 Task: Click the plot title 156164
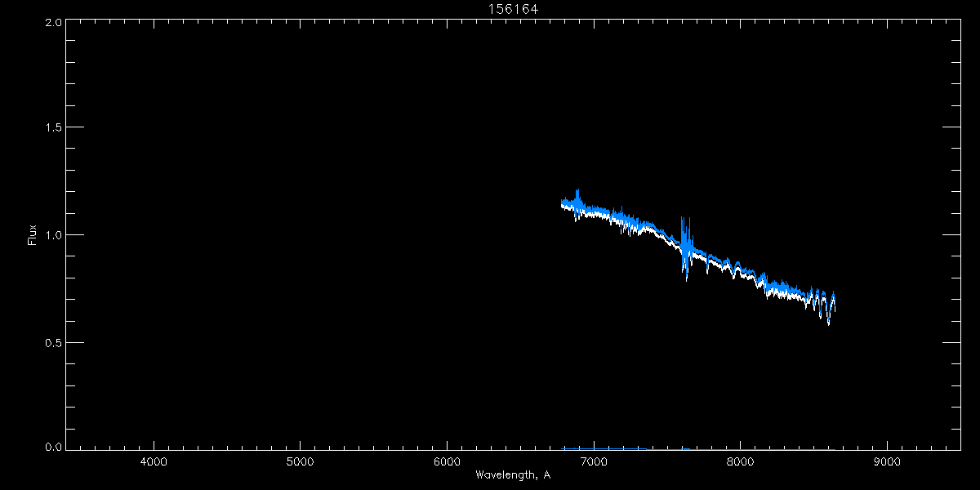513,8
